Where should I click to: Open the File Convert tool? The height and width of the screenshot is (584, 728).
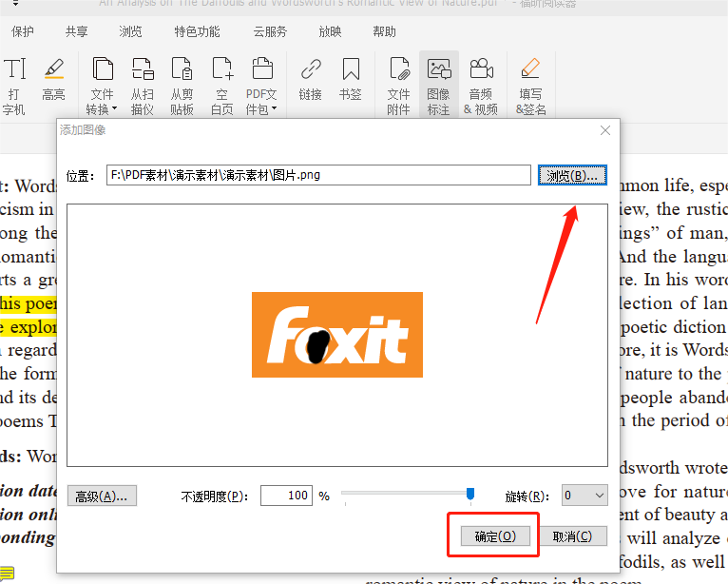point(102,86)
